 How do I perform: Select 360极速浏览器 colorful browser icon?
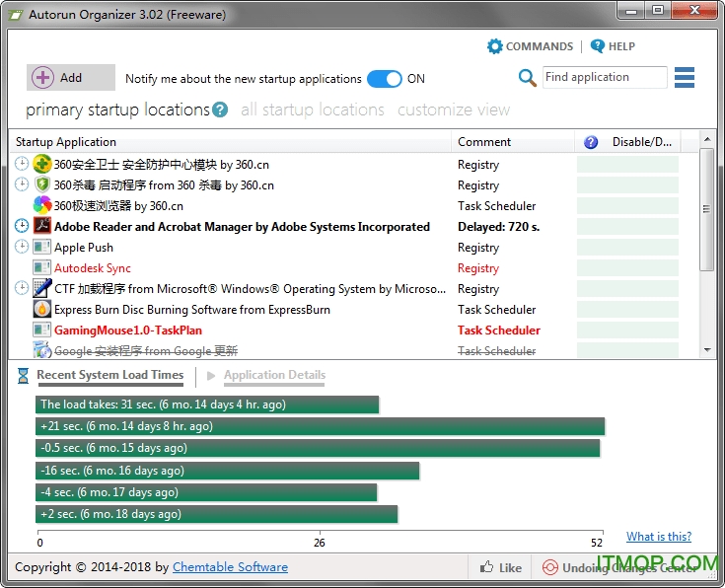pyautogui.click(x=42, y=205)
